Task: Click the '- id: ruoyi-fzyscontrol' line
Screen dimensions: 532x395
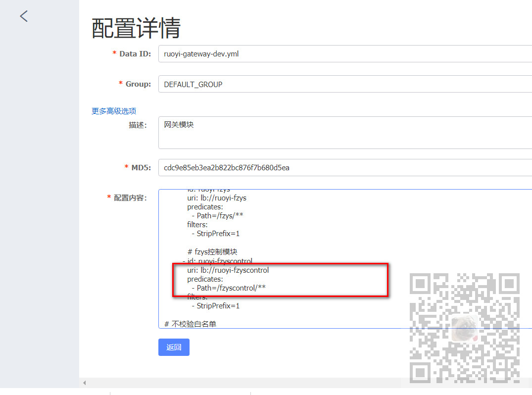Action: pos(217,261)
